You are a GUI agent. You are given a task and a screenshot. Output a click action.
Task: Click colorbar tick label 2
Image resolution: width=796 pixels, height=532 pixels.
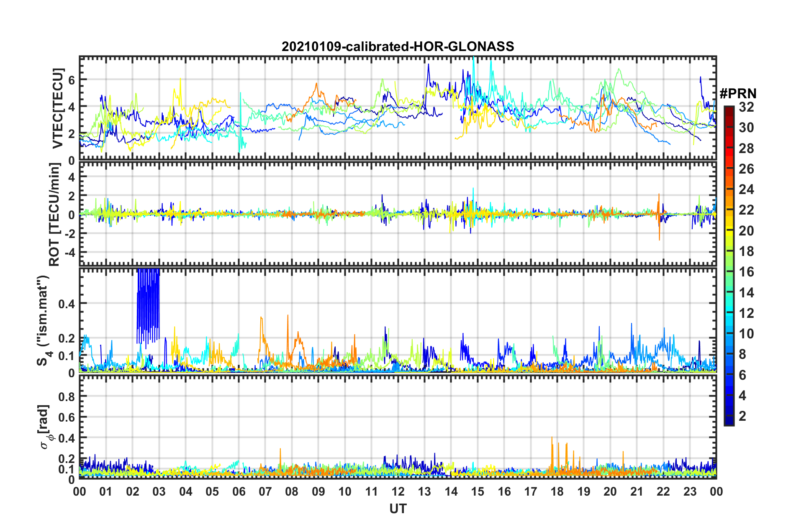tap(742, 416)
